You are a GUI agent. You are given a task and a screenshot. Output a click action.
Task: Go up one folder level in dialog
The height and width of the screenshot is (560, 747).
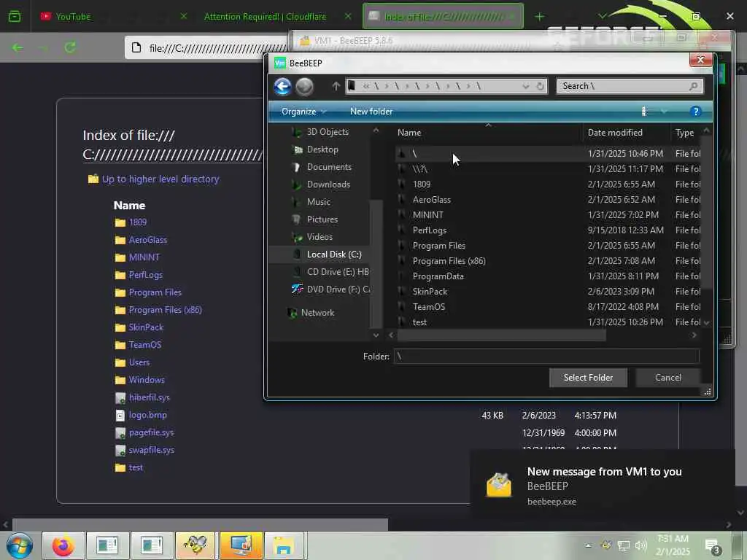tap(336, 86)
